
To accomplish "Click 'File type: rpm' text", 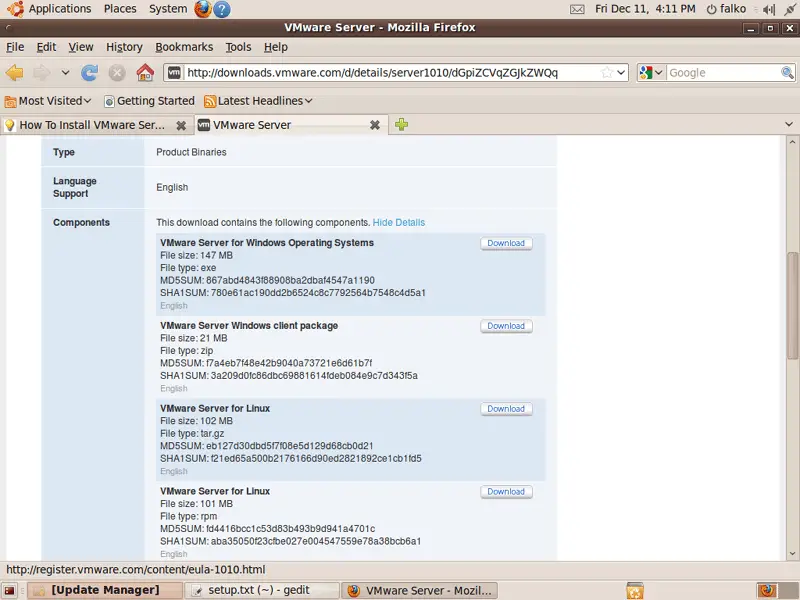I will [x=189, y=516].
